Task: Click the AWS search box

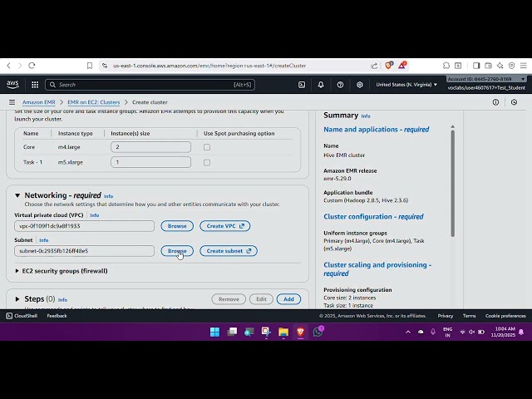Action: pyautogui.click(x=150, y=85)
